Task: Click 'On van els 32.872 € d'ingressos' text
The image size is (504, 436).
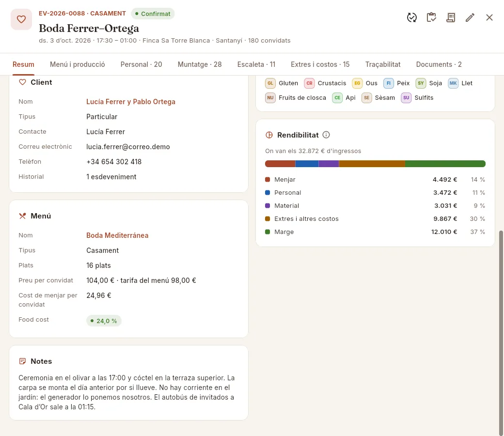Action: pyautogui.click(x=313, y=151)
